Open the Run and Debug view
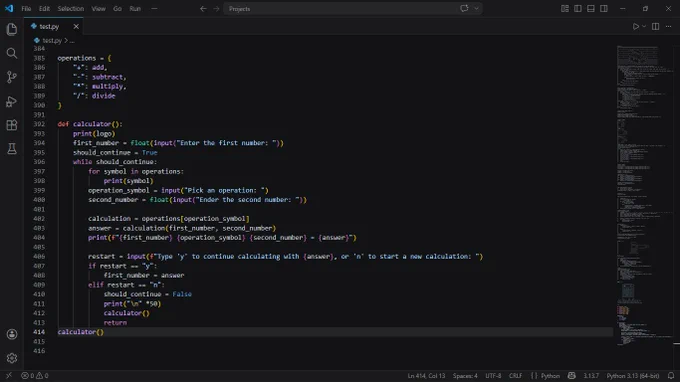This screenshot has height=382, width=680. click(12, 101)
